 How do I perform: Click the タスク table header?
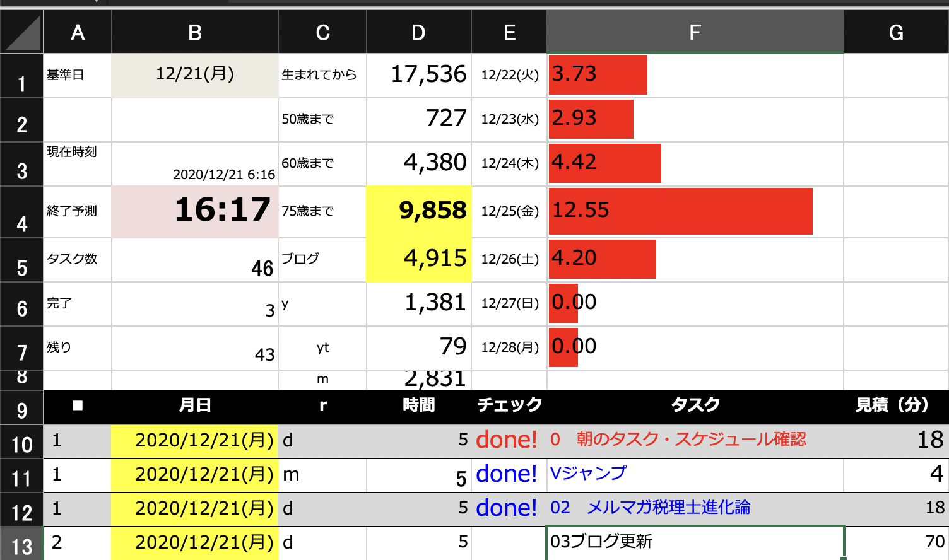click(695, 405)
